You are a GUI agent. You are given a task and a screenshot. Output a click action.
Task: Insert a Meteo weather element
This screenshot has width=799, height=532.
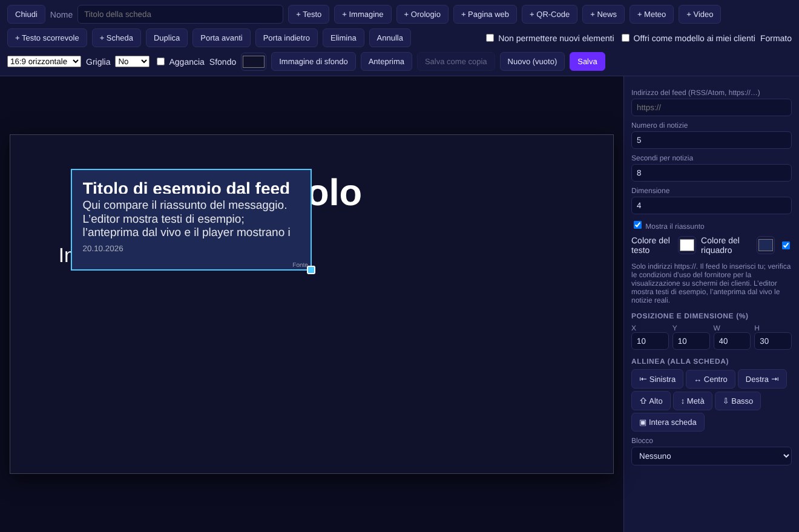651,14
